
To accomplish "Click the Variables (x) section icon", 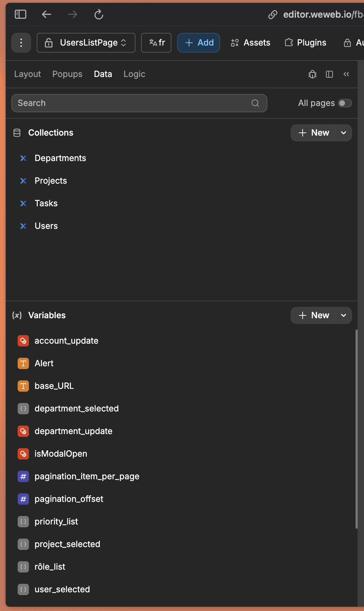I will [17, 315].
